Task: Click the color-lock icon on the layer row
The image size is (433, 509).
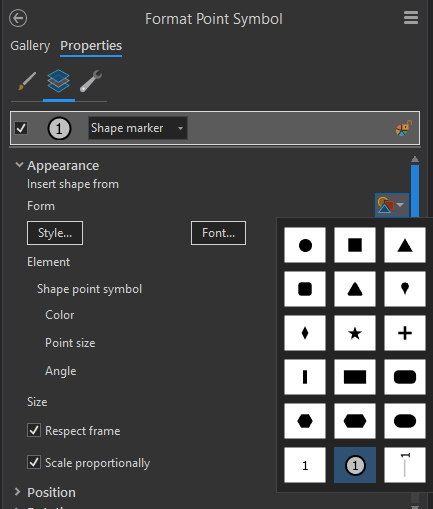Action: click(404, 128)
